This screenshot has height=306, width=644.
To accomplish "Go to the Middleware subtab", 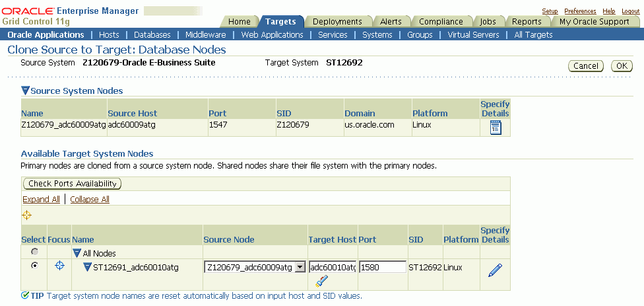I will tap(205, 35).
